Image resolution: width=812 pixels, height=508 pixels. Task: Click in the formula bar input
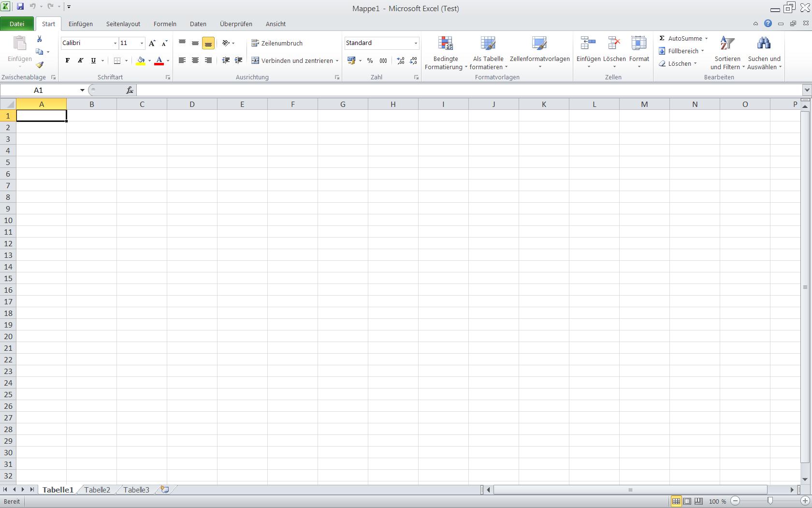[469, 90]
